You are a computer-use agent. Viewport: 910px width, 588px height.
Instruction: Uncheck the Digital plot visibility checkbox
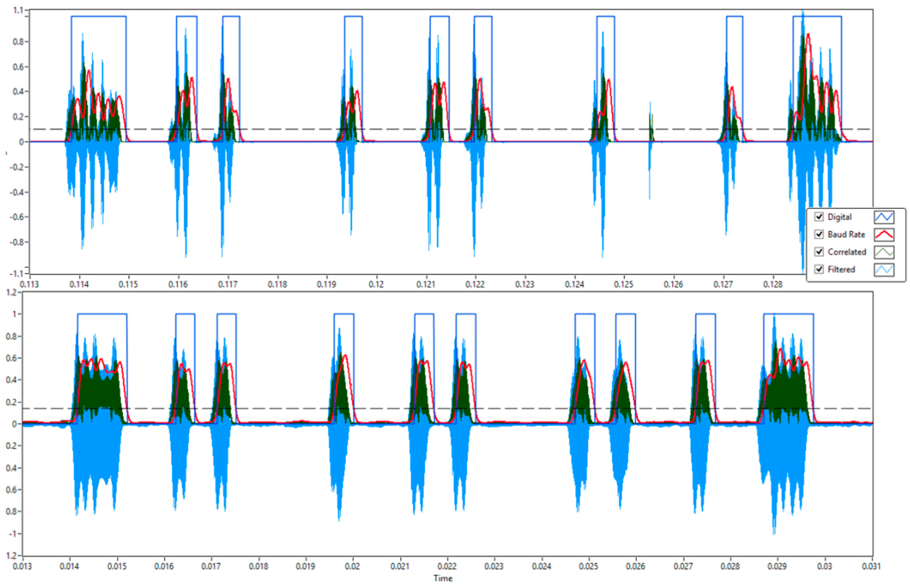819,217
